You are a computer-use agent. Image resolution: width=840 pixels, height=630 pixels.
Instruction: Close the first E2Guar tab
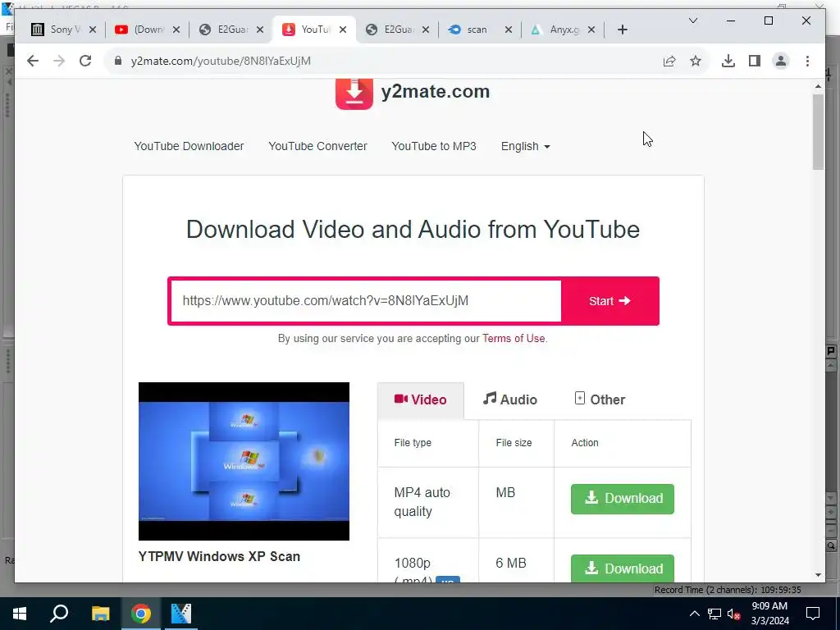click(x=260, y=30)
